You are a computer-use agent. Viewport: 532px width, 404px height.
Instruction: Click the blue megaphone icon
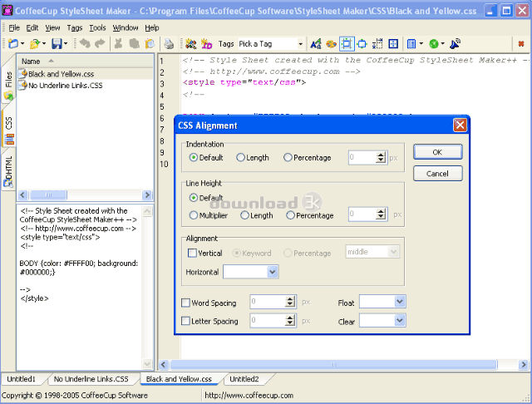(x=455, y=44)
